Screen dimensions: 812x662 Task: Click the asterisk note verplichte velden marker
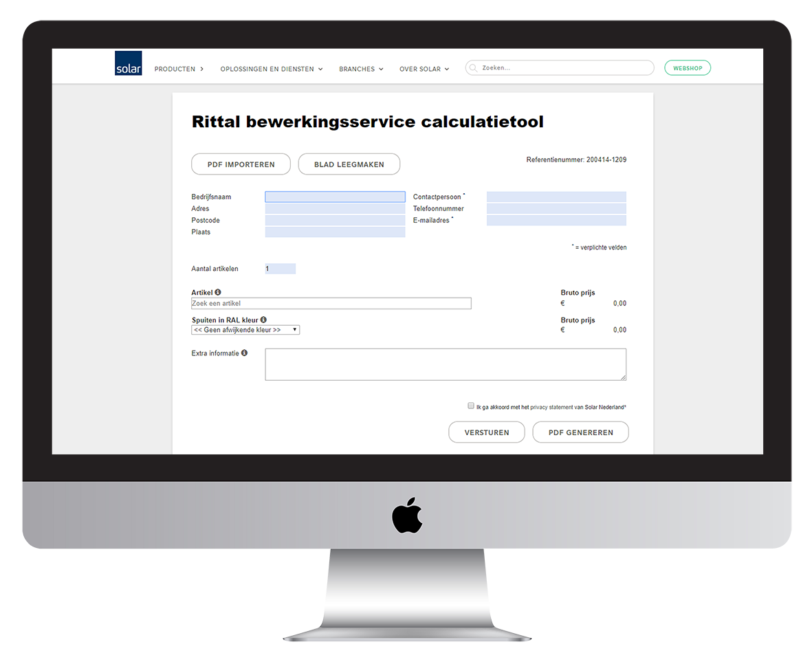572,245
